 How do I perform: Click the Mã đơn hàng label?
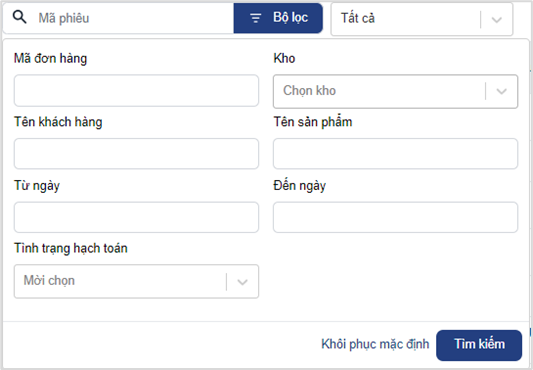pos(50,58)
